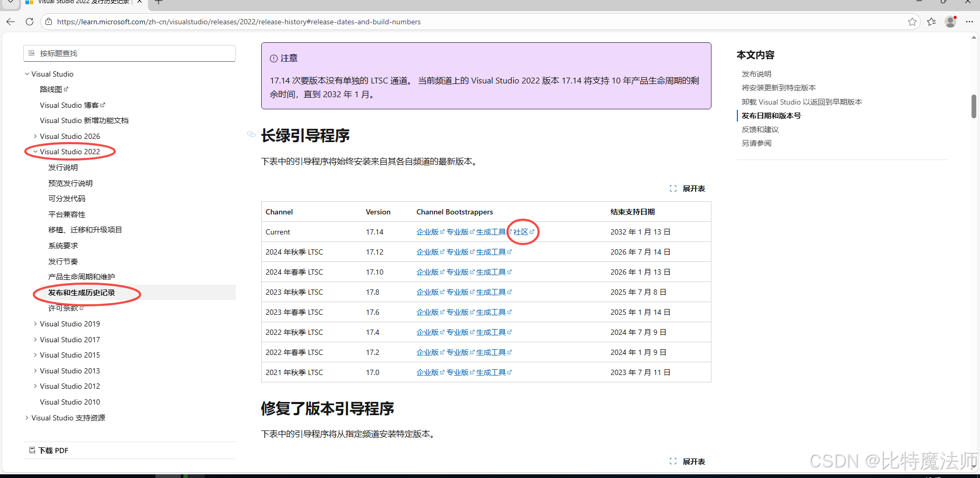980x478 pixels.
Task: Click the page vertical scrollbar thumb
Action: pos(974,106)
